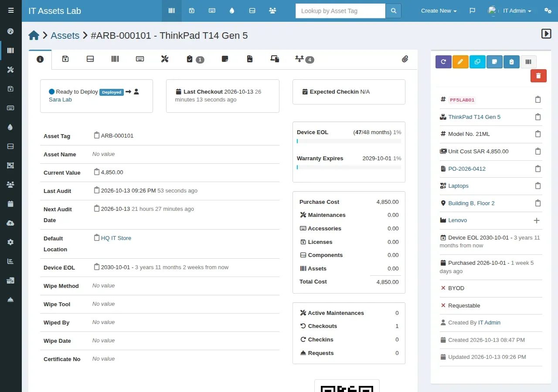Click the orange pencil edit button

(x=460, y=62)
